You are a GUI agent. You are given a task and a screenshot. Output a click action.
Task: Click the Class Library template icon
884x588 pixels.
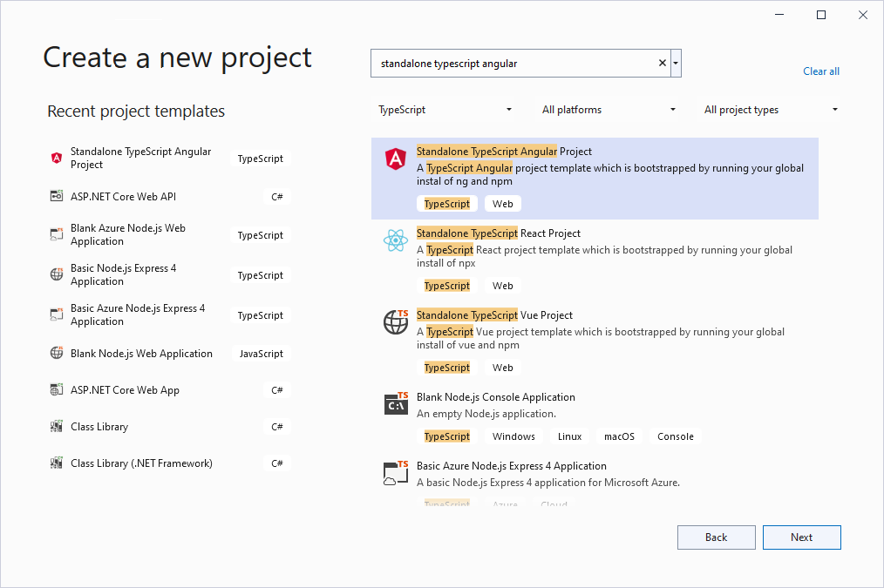click(x=57, y=426)
